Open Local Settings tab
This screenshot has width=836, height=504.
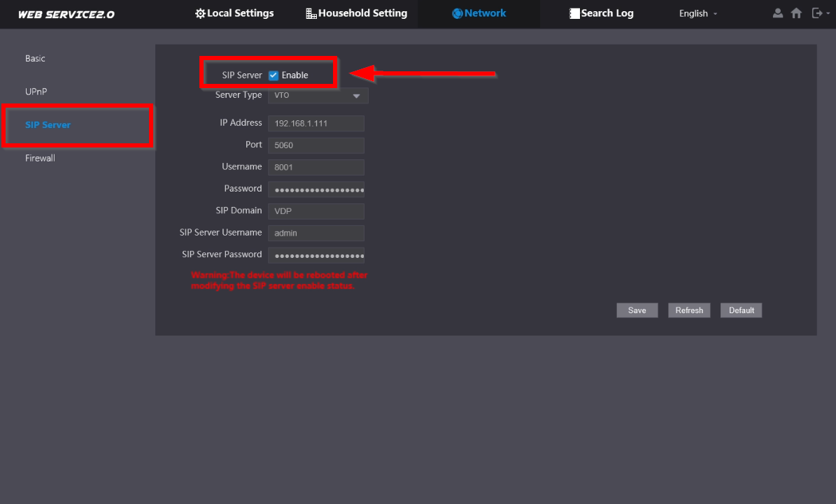pyautogui.click(x=234, y=13)
